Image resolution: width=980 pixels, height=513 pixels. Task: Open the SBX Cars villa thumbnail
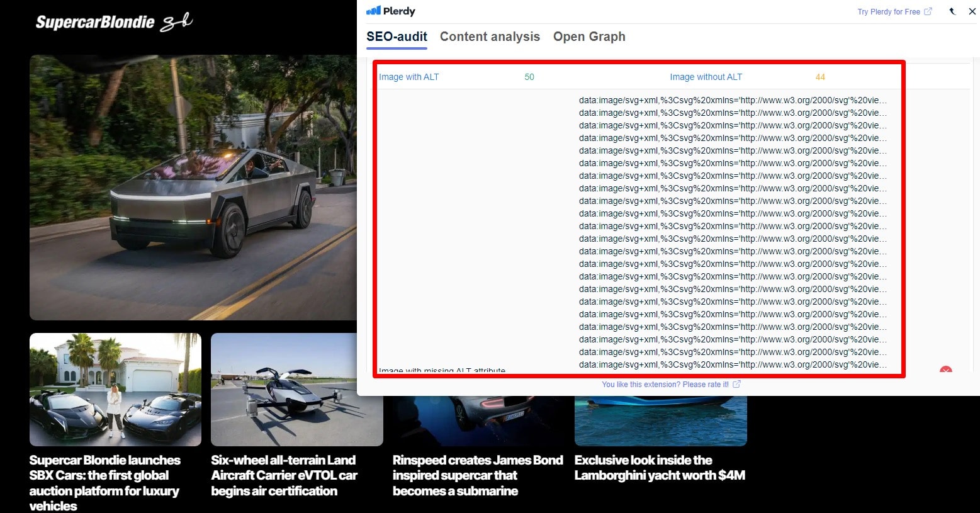tap(115, 390)
